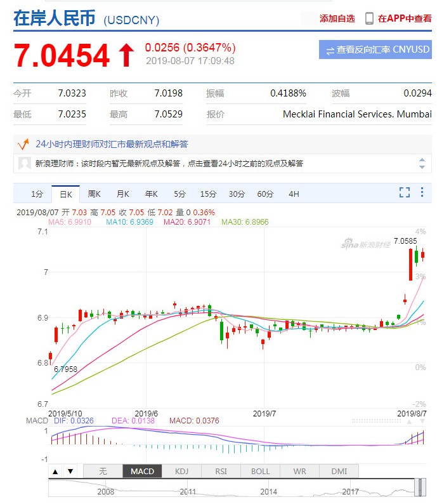
Task: Open the 在APP中查看 link
Action: coord(405,18)
